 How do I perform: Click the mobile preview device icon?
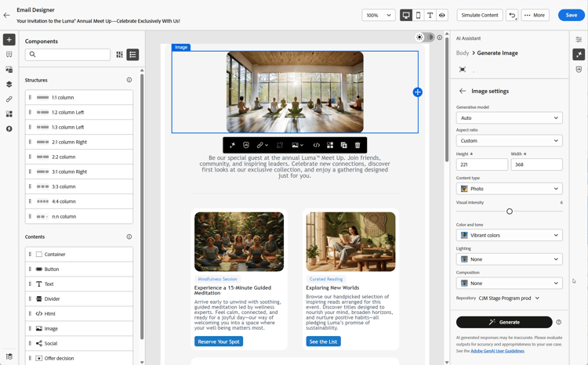click(418, 15)
